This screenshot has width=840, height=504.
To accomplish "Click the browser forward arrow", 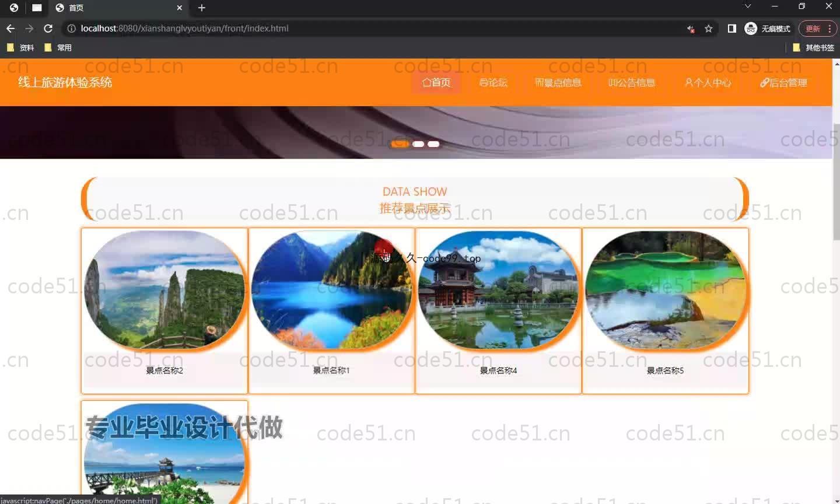I will tap(29, 28).
